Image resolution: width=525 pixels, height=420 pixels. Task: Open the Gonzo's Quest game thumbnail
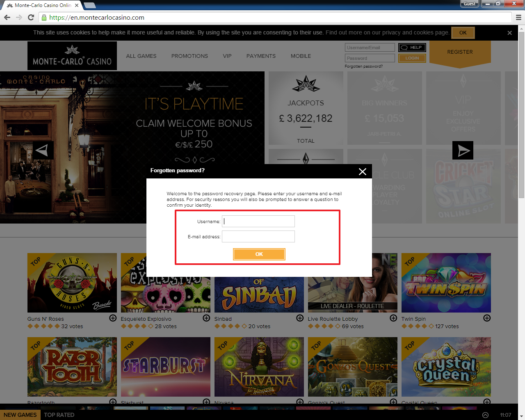pyautogui.click(x=353, y=367)
